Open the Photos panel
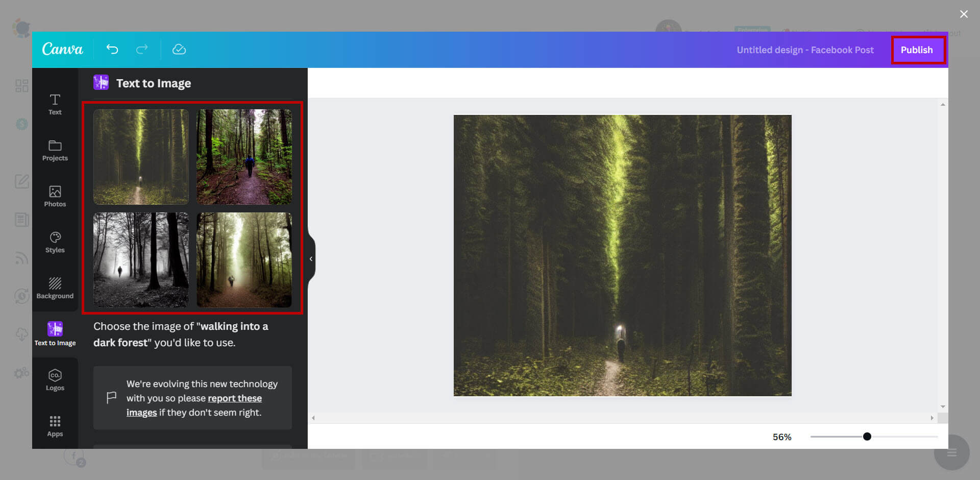 pos(55,196)
